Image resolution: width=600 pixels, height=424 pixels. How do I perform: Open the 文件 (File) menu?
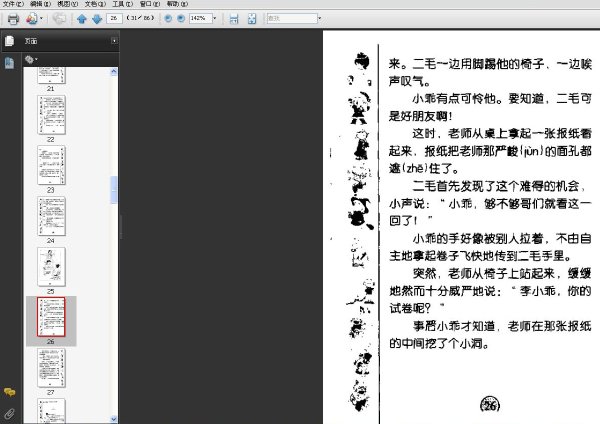13,4
